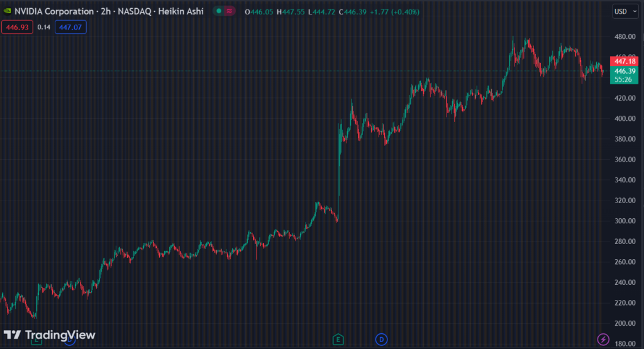The image size is (644, 349).
Task: Click the 400.00 price axis label
Action: point(625,119)
